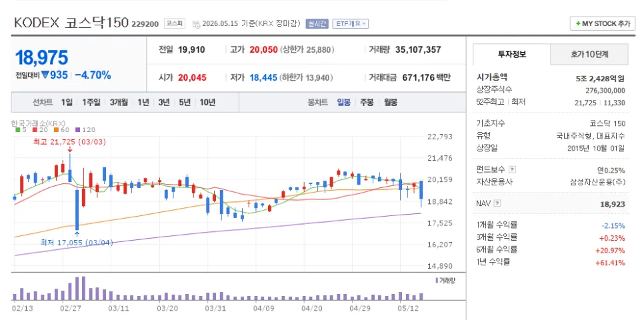The height and width of the screenshot is (320, 644).
Task: Click the NAV value 18,923
Action: pos(613,204)
